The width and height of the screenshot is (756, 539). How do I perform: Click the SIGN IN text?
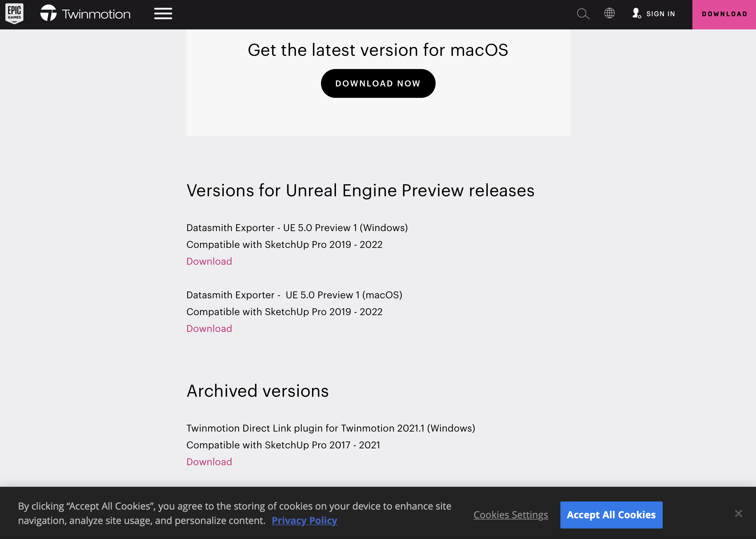pos(661,14)
